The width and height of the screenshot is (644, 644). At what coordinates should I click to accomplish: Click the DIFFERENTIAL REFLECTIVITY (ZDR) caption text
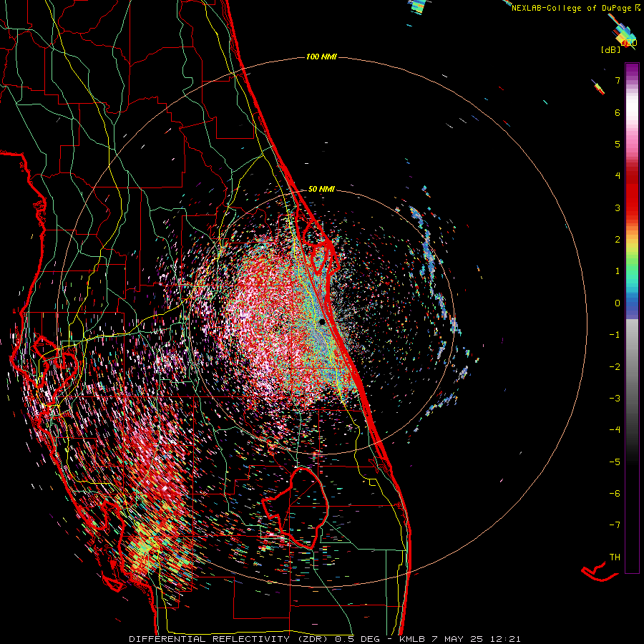tap(229, 639)
